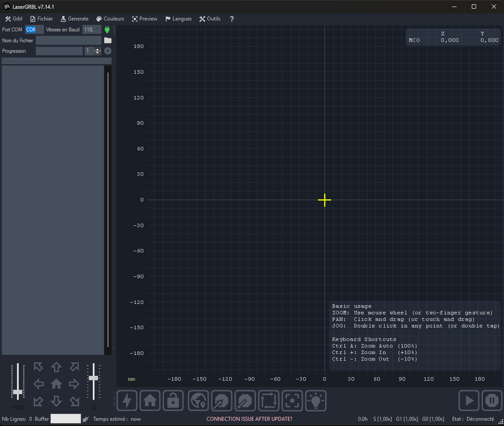The image size is (504, 426).
Task: Click the 'Etat : Déconnecté' status text
Action: click(473, 419)
